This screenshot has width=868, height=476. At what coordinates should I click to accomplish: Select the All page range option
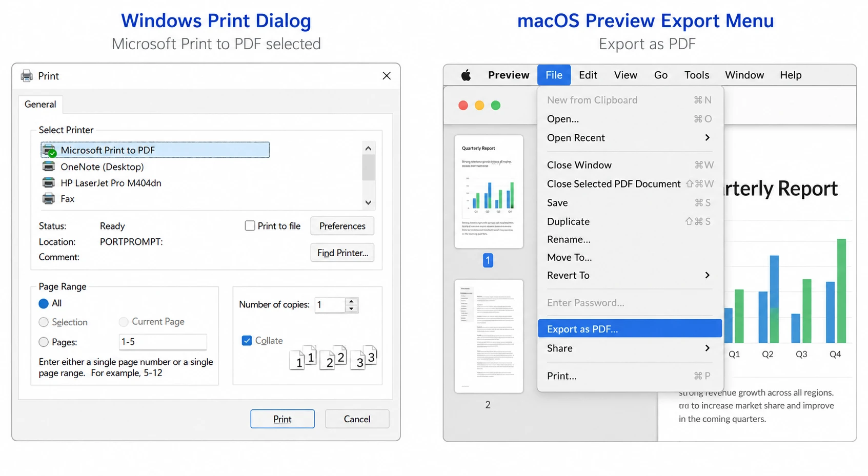(44, 303)
